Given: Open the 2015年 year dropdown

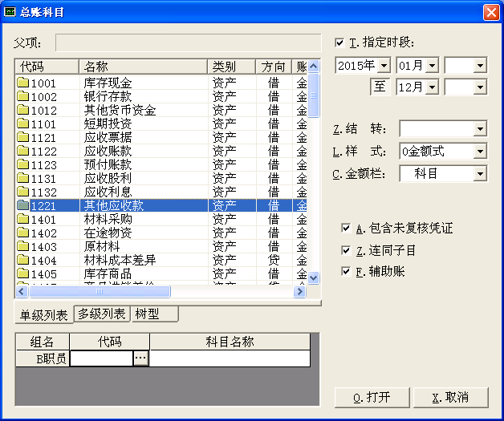Looking at the screenshot, I should click(x=384, y=66).
